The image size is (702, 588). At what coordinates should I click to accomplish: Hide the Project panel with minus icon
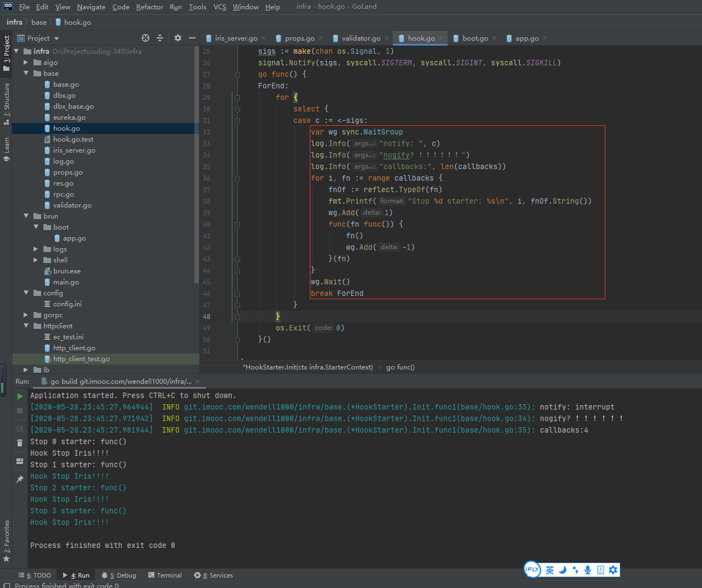pos(192,38)
